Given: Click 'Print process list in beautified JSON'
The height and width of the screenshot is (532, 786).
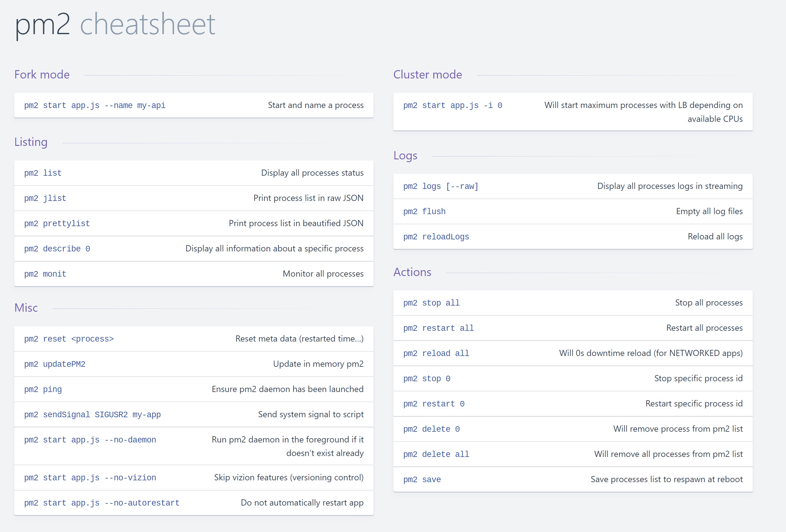Looking at the screenshot, I should [x=296, y=223].
